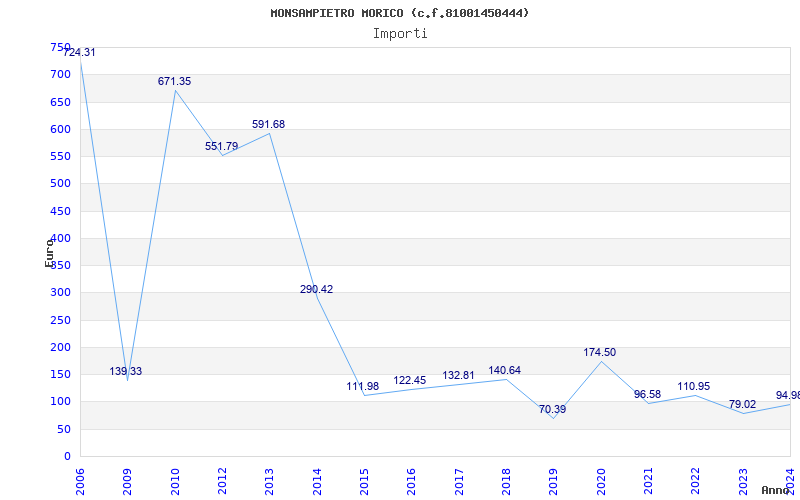
Task: Click the 0 y-axis tick label
Action: pos(67,457)
